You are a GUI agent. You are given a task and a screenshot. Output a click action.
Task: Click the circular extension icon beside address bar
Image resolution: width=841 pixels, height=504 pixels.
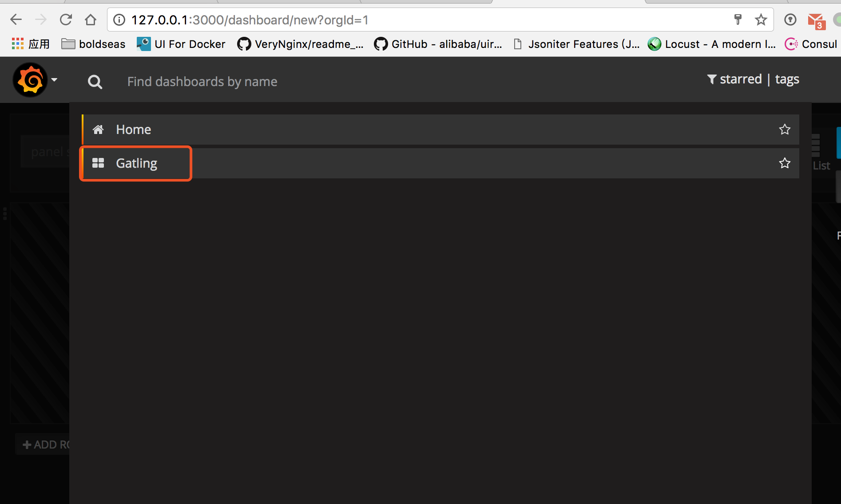point(790,20)
